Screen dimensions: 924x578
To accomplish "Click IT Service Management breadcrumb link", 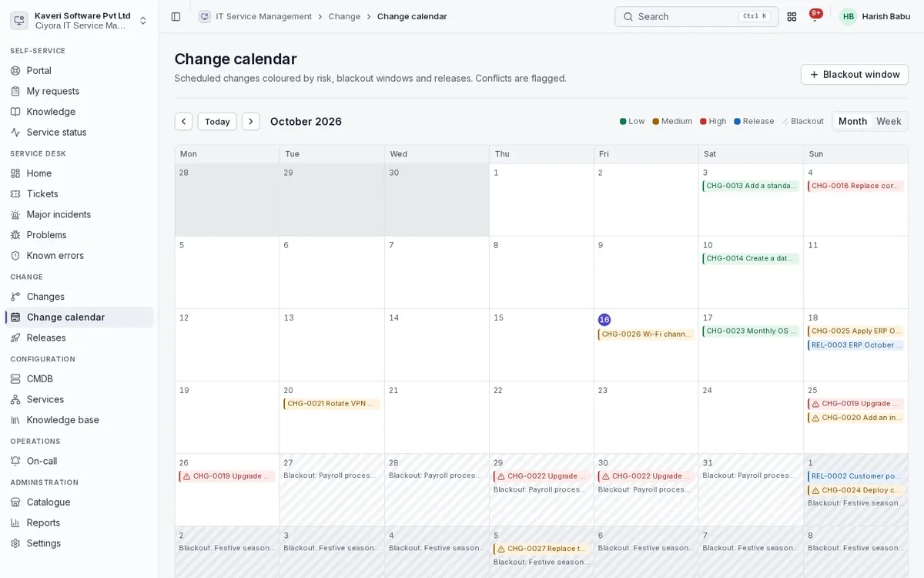I will click(x=263, y=16).
